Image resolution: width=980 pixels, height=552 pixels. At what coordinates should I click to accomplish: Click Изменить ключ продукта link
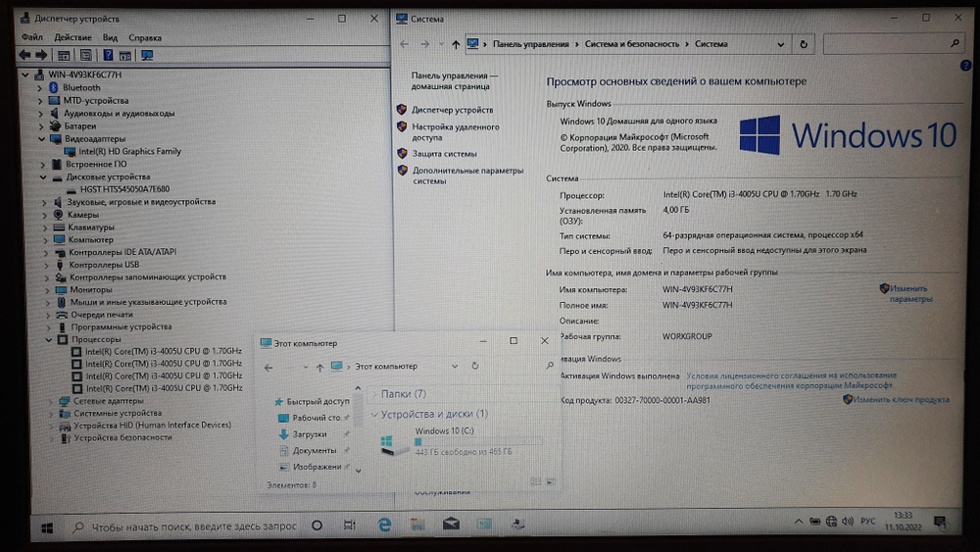[x=901, y=399]
